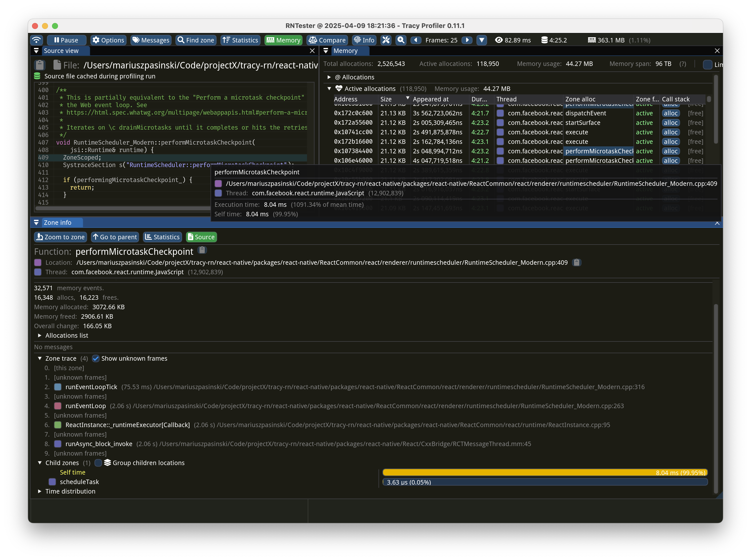This screenshot has width=751, height=560.
Task: Click the Memory panel menu triangle
Action: [x=326, y=51]
